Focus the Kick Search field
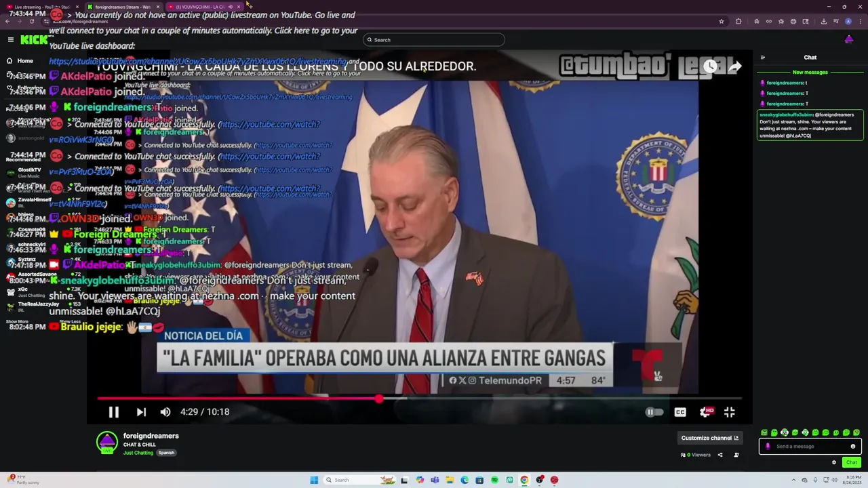868x488 pixels. (434, 40)
